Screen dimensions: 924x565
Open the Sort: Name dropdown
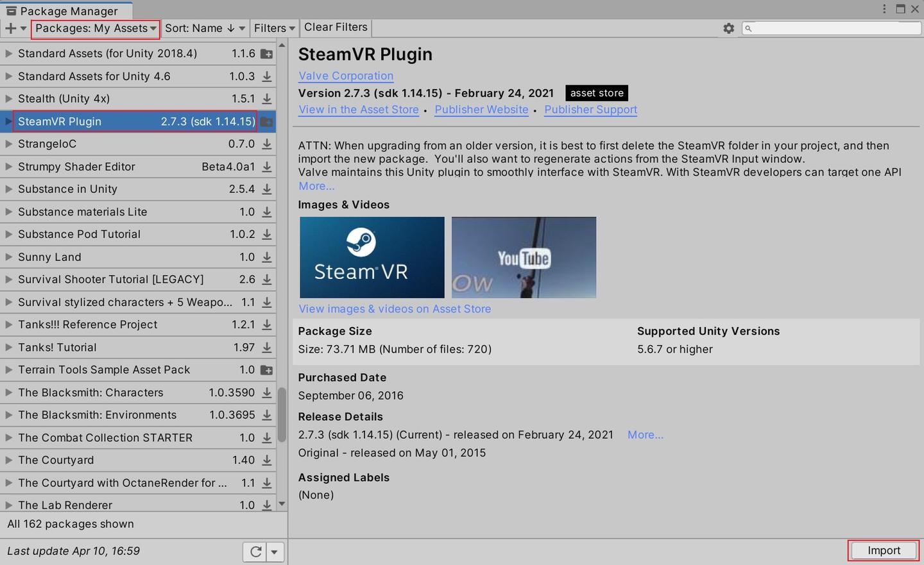204,28
